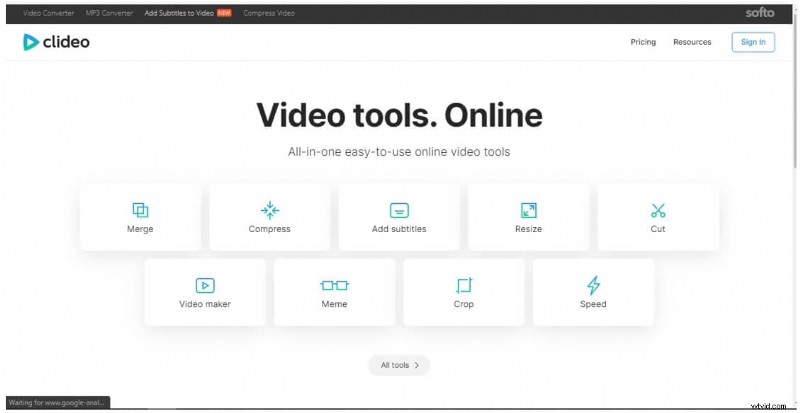Image resolution: width=800 pixels, height=413 pixels.
Task: Open the Pricing page
Action: pos(643,42)
